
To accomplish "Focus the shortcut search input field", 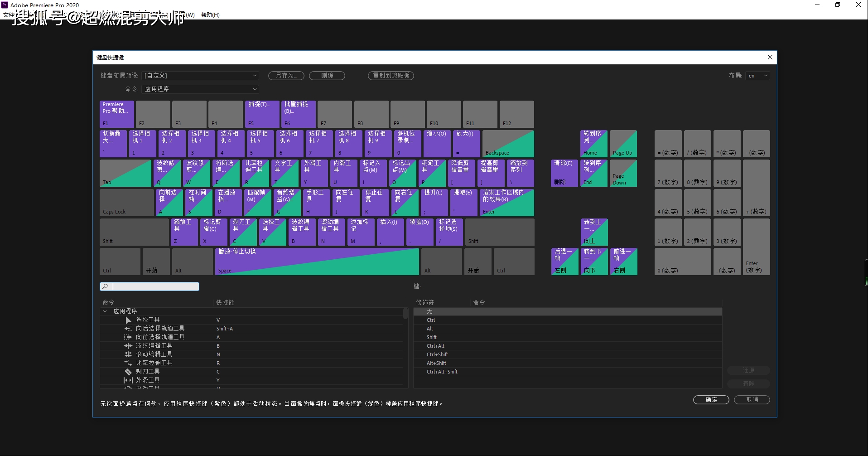I will [149, 286].
